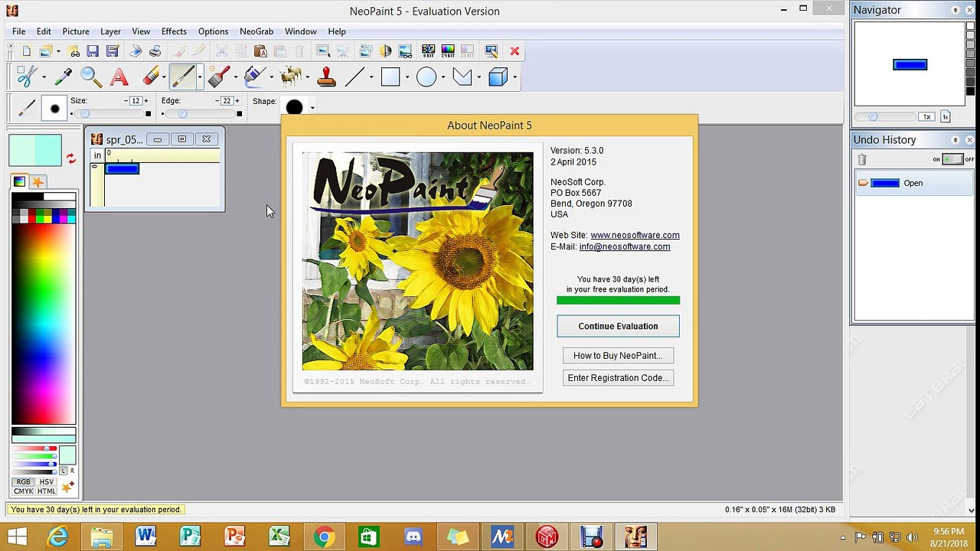Click the Size value field showing 12
This screenshot has width=980, height=551.
click(136, 101)
